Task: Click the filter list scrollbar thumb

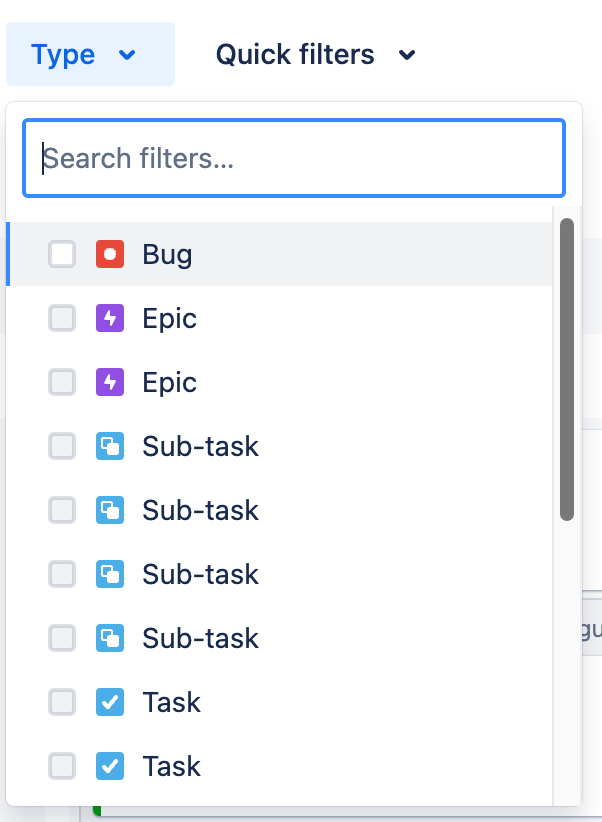Action: (567, 370)
